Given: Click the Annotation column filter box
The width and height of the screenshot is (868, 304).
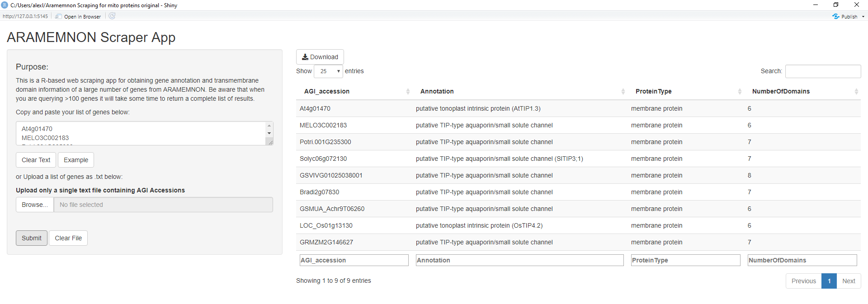Looking at the screenshot, I should click(x=519, y=260).
